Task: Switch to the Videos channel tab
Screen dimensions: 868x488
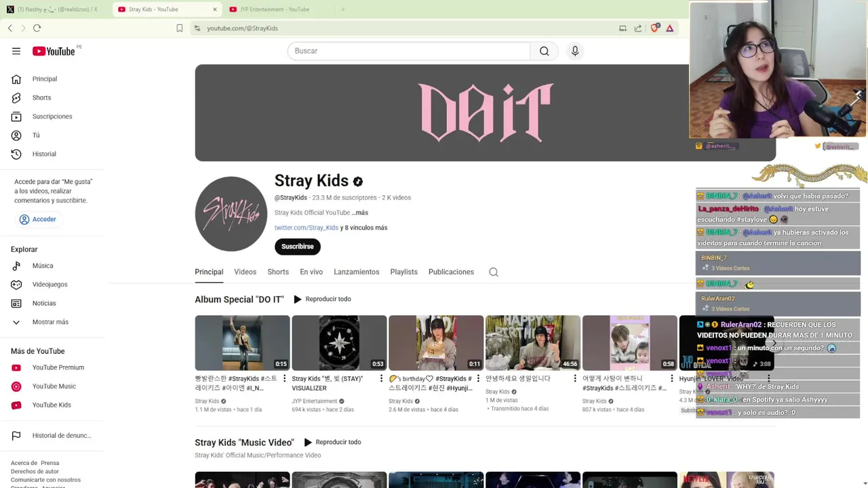Action: coord(245,272)
